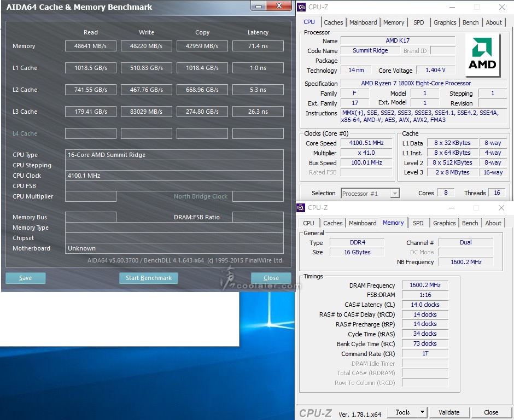Click the CPU Type field 16-Core AMD Summit Ridge

[x=174, y=155]
